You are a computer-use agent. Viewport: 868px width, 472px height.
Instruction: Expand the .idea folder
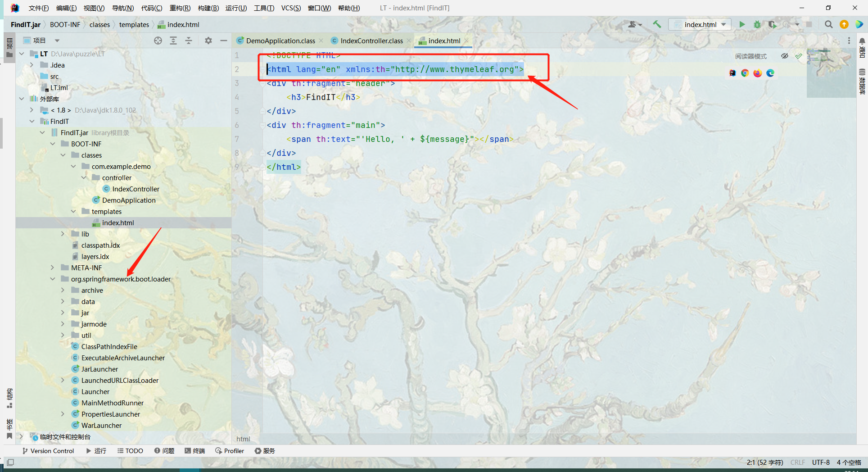pyautogui.click(x=32, y=65)
